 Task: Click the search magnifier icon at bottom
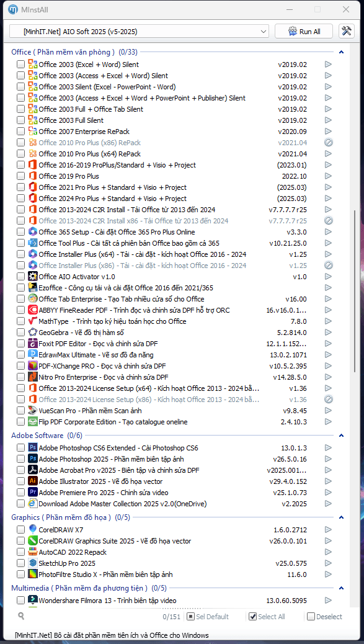click(21, 616)
